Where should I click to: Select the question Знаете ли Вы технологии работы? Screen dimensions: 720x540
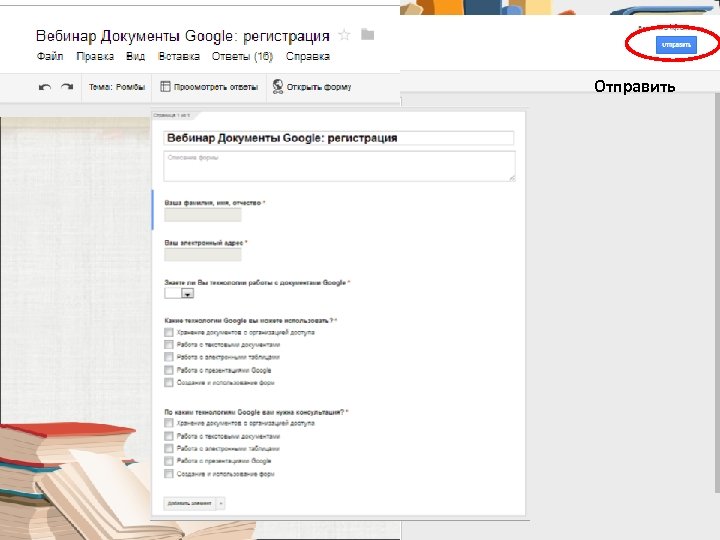(x=257, y=282)
